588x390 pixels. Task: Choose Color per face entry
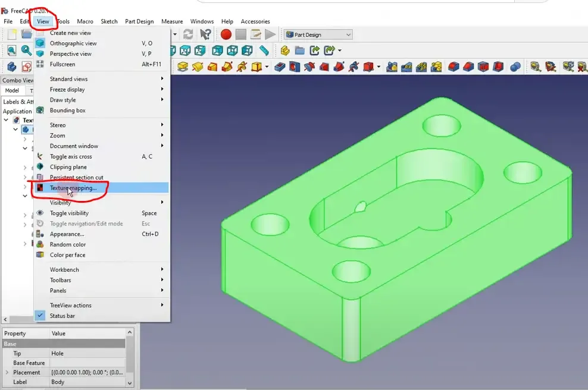102,255
